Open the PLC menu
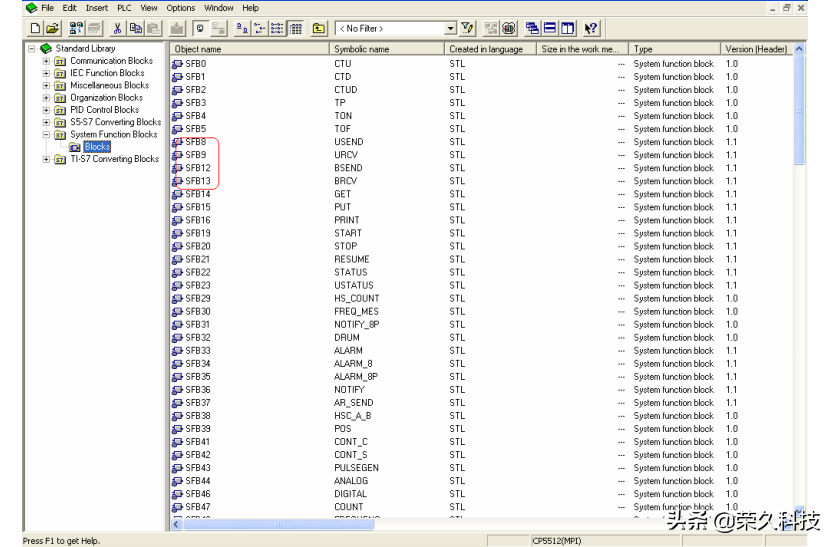836x547 pixels. (124, 8)
